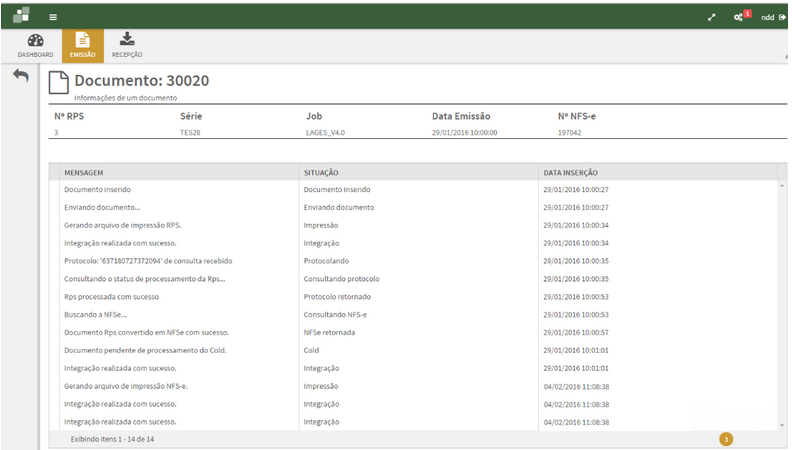Open the Dashboard tab

point(35,46)
